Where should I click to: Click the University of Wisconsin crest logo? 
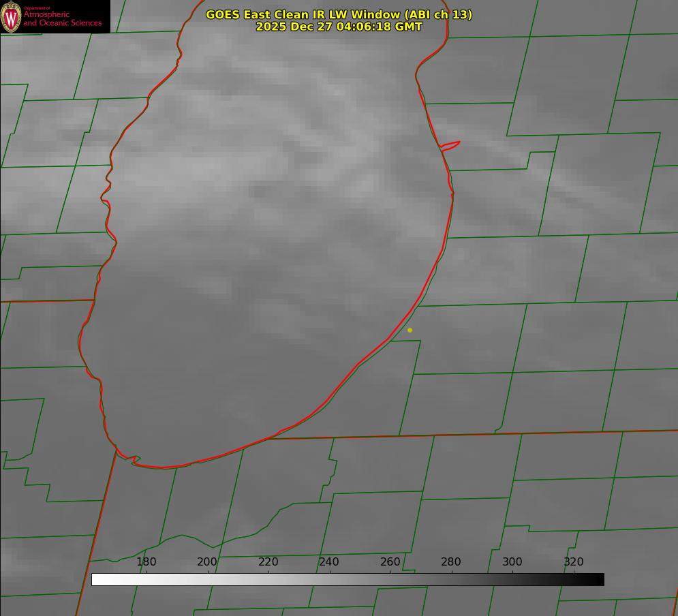click(x=11, y=16)
